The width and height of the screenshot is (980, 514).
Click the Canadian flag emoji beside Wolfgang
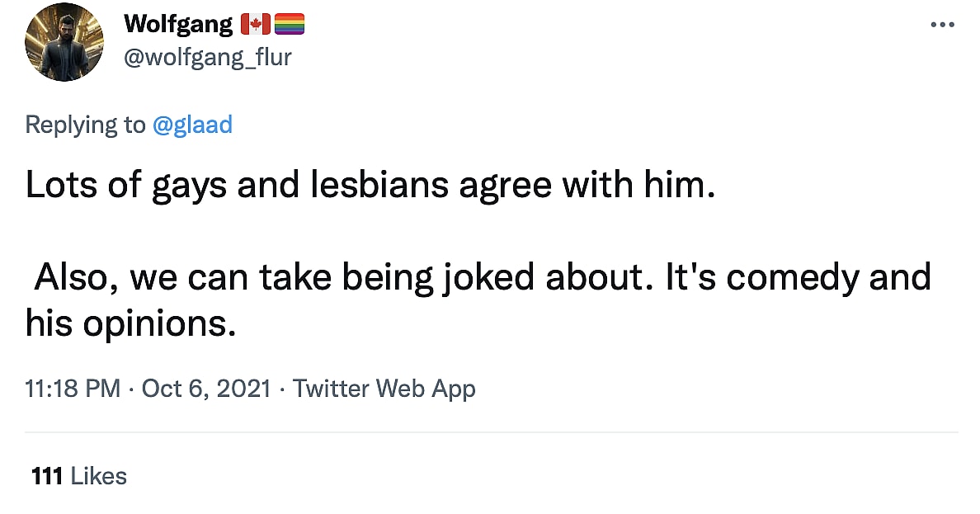click(256, 26)
